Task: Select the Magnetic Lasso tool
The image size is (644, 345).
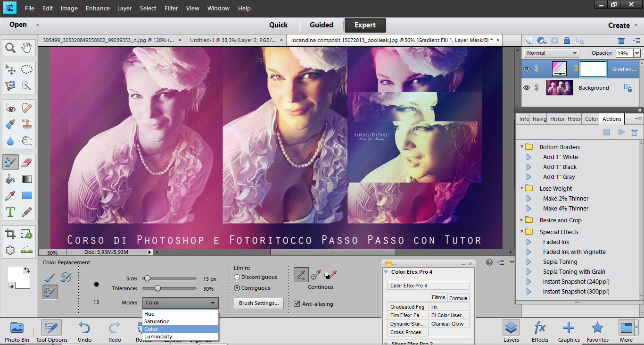Action: [x=10, y=85]
